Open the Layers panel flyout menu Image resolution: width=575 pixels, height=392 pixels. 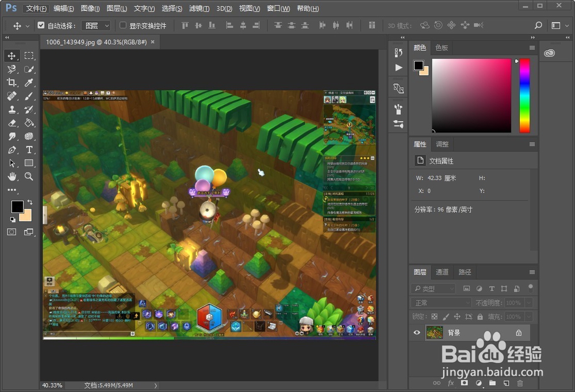532,272
